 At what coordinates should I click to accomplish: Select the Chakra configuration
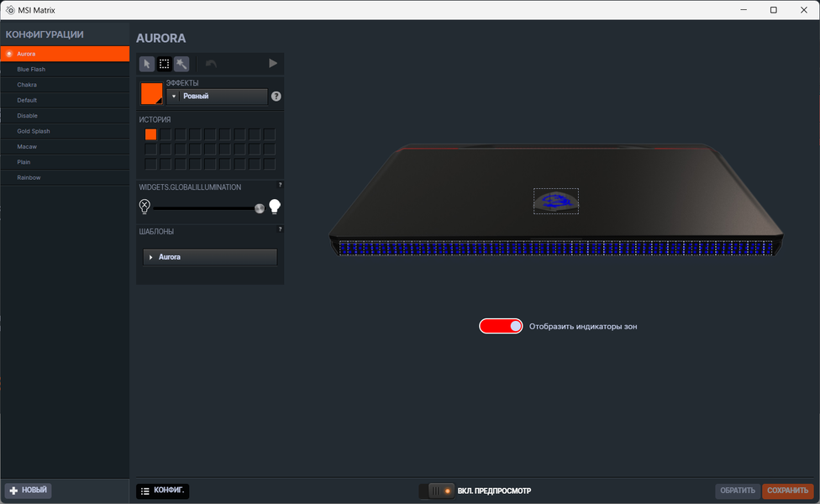pyautogui.click(x=65, y=85)
